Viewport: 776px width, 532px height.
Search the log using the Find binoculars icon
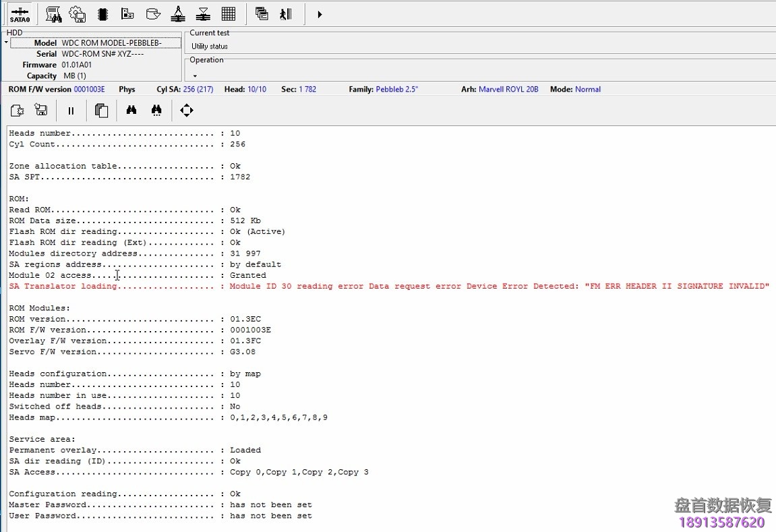(131, 110)
